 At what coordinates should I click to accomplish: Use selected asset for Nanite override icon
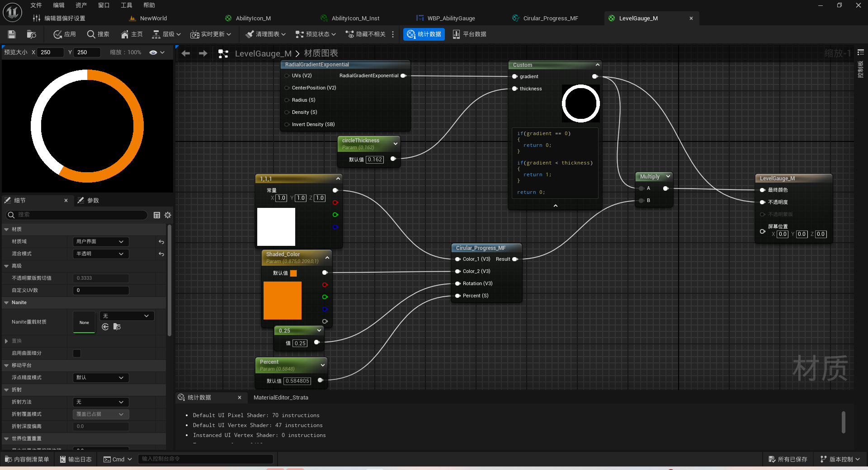point(105,327)
